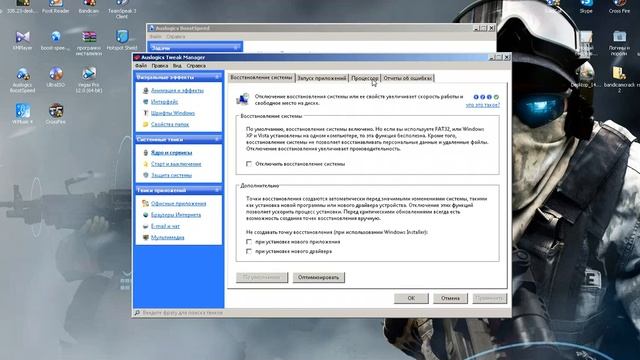Click the green round icon above 'что это такое?'

coord(496,97)
